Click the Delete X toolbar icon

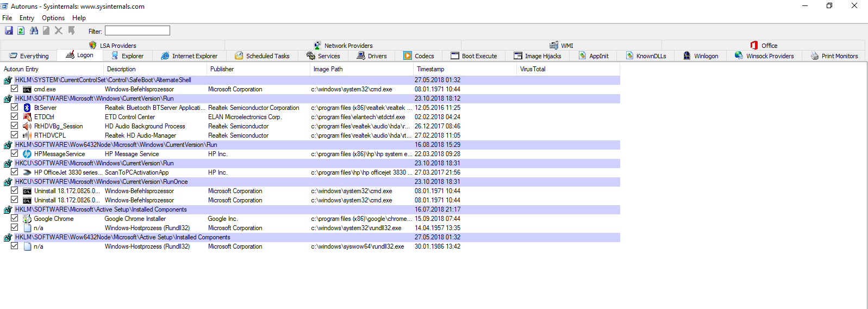[x=59, y=31]
